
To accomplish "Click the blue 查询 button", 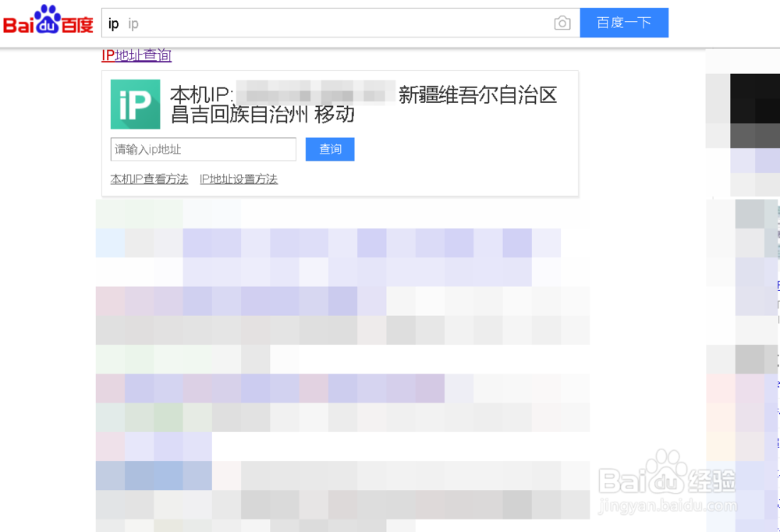I will 330,149.
